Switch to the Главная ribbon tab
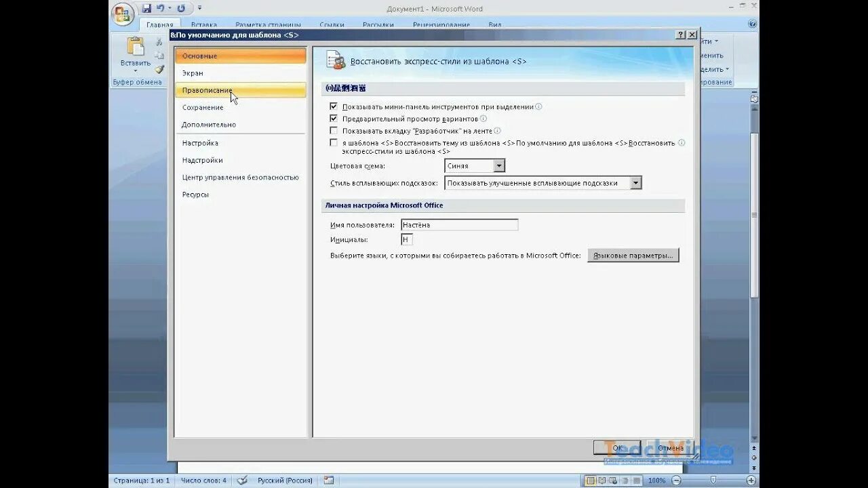 click(160, 24)
